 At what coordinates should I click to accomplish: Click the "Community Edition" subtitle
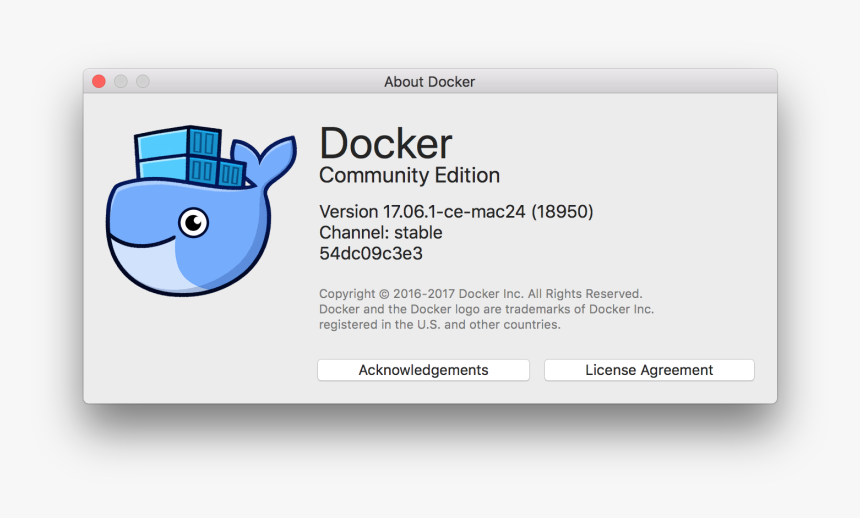click(409, 176)
